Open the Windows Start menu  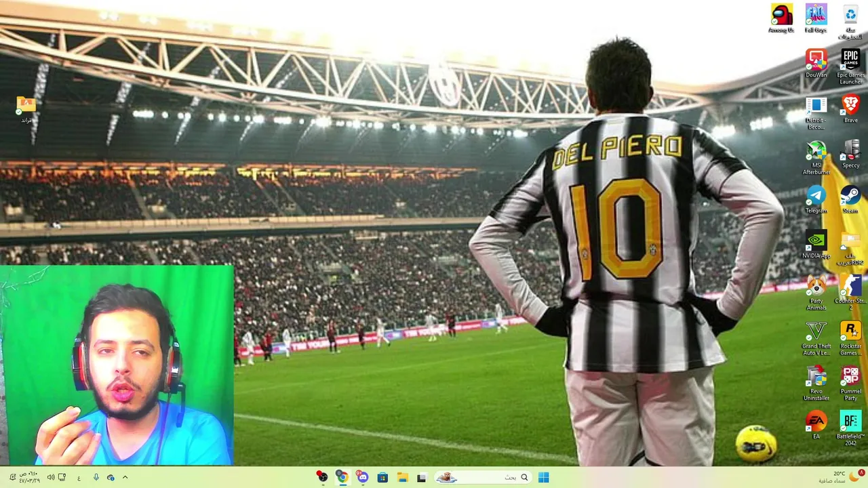(543, 477)
